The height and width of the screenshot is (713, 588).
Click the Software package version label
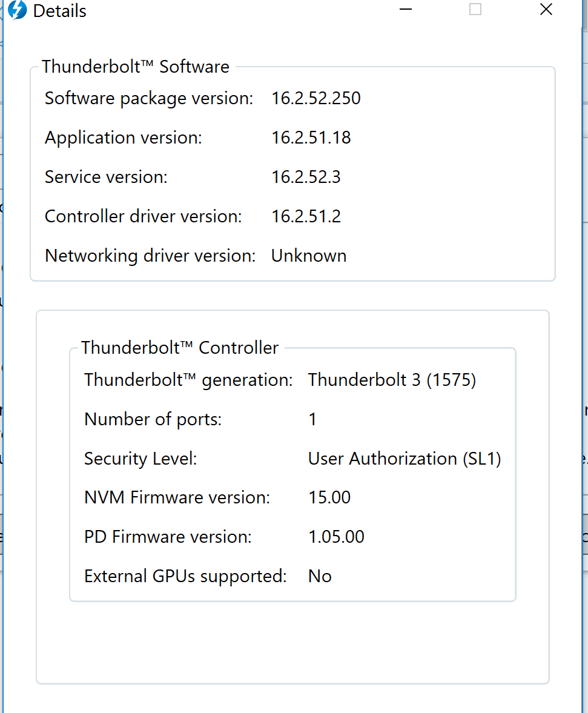(x=148, y=99)
